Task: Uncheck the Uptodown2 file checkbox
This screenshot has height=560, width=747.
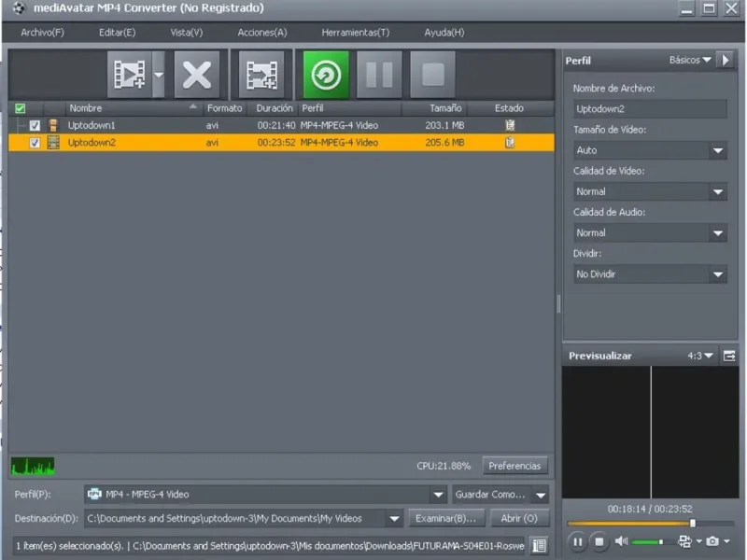Action: coord(35,143)
